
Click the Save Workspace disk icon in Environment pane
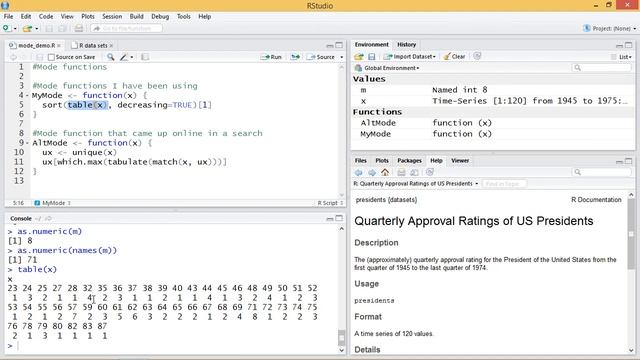(371, 56)
